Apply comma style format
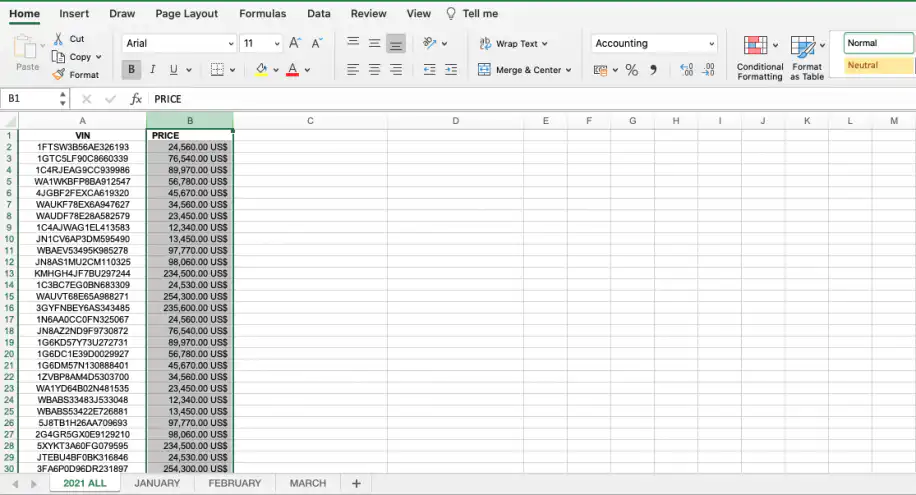The image size is (916, 495). click(653, 70)
